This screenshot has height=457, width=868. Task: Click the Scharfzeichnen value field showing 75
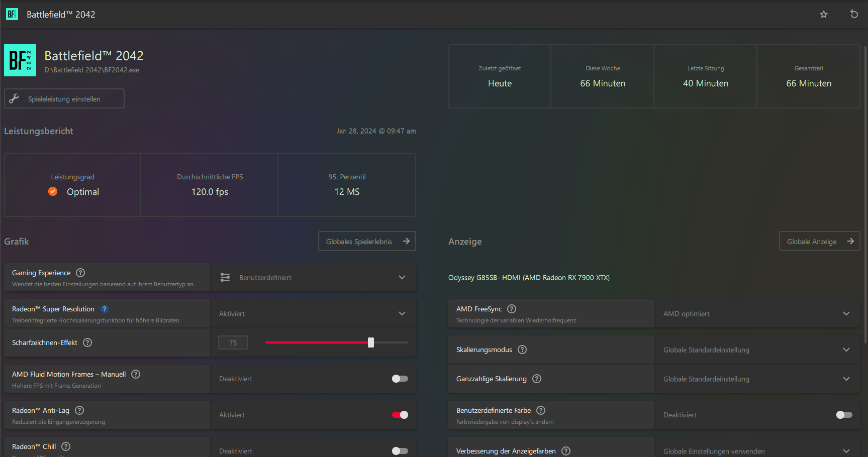pos(233,342)
